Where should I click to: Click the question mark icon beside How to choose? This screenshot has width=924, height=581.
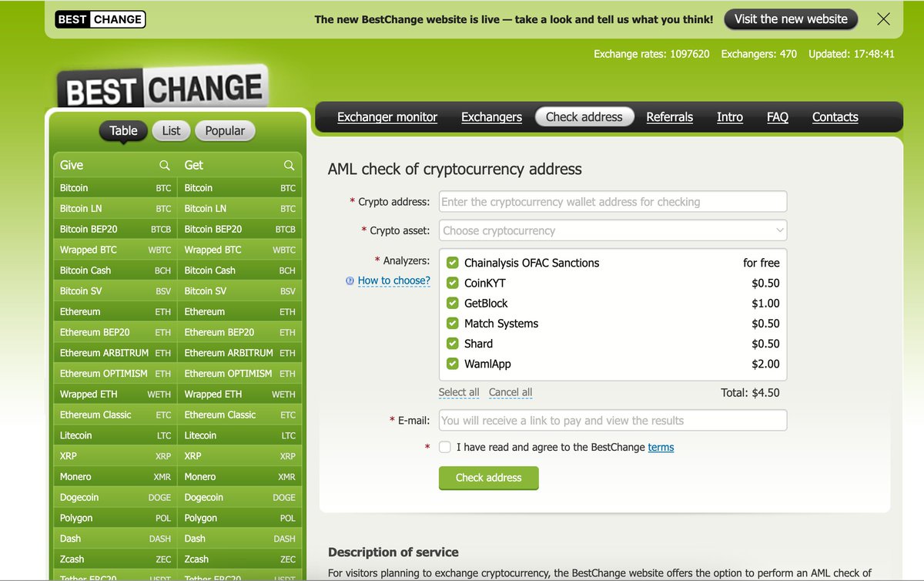point(350,281)
